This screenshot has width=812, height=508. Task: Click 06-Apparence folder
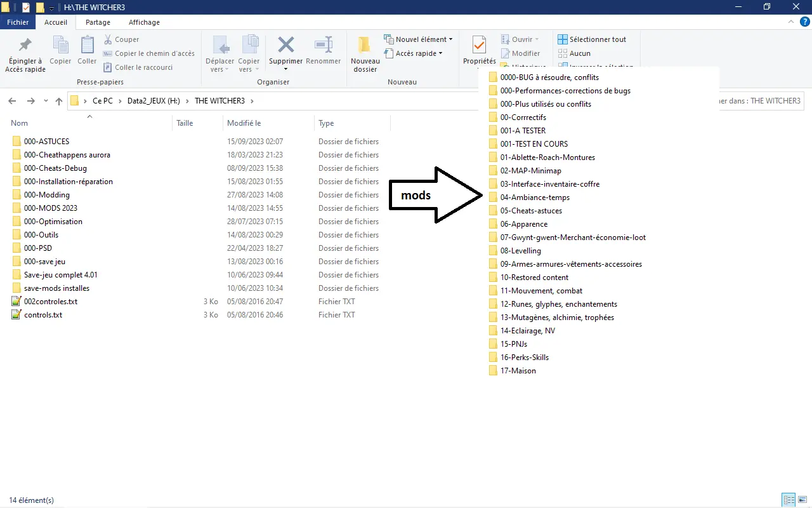518,224
